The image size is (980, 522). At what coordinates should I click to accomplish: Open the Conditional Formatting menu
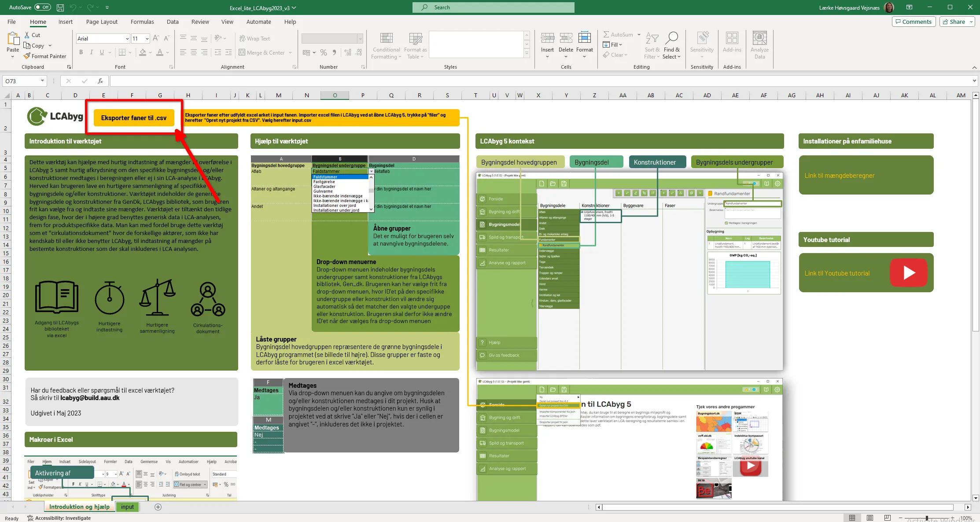coord(386,45)
